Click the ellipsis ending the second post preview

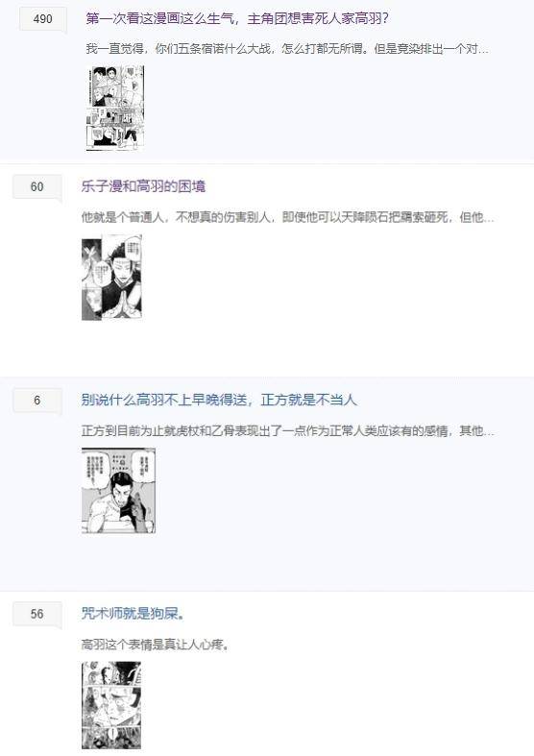489,219
